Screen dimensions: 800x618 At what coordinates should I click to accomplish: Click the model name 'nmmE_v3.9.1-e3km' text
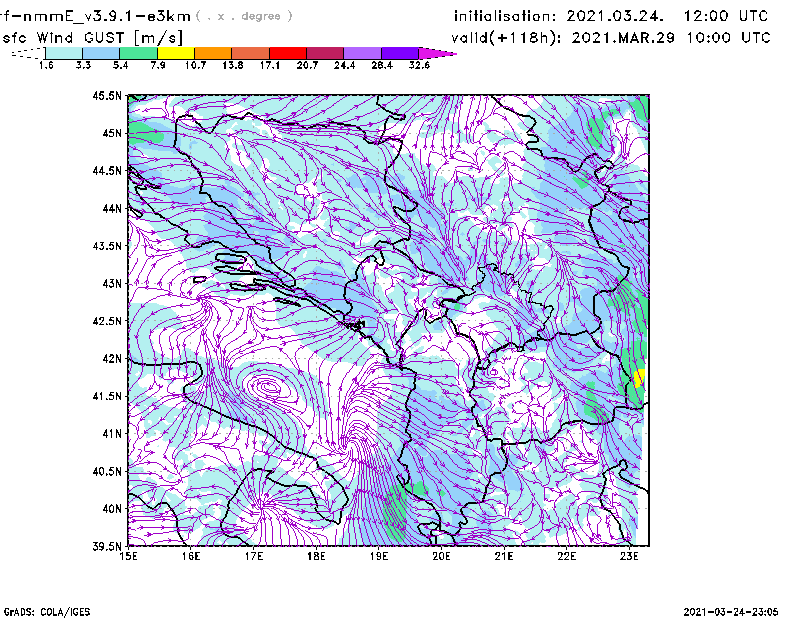click(x=106, y=16)
